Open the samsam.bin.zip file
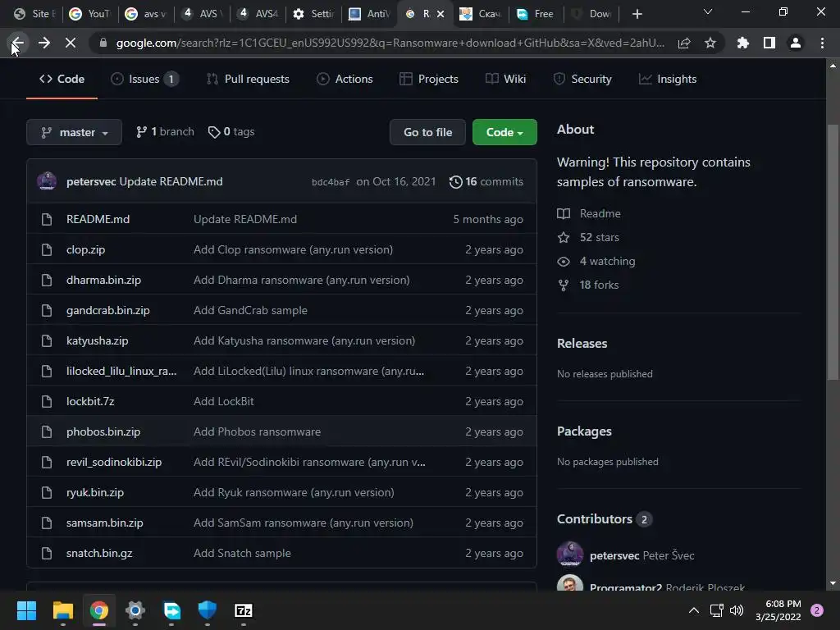This screenshot has width=840, height=630. point(105,523)
